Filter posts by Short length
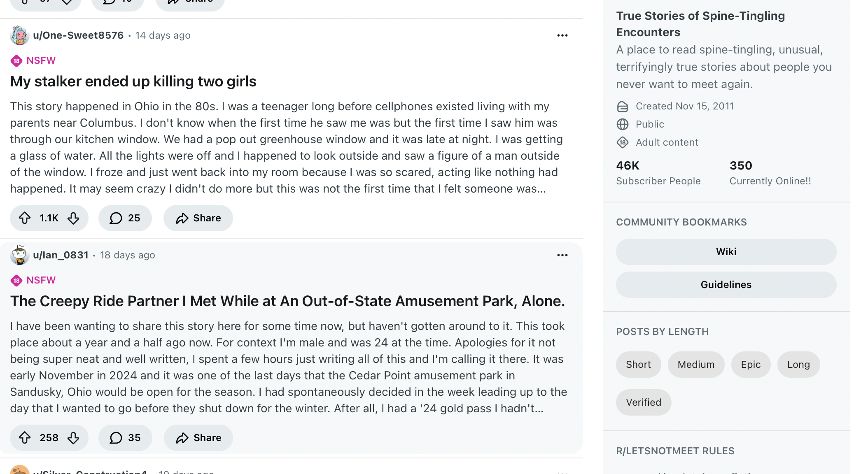The image size is (868, 474). click(x=638, y=365)
